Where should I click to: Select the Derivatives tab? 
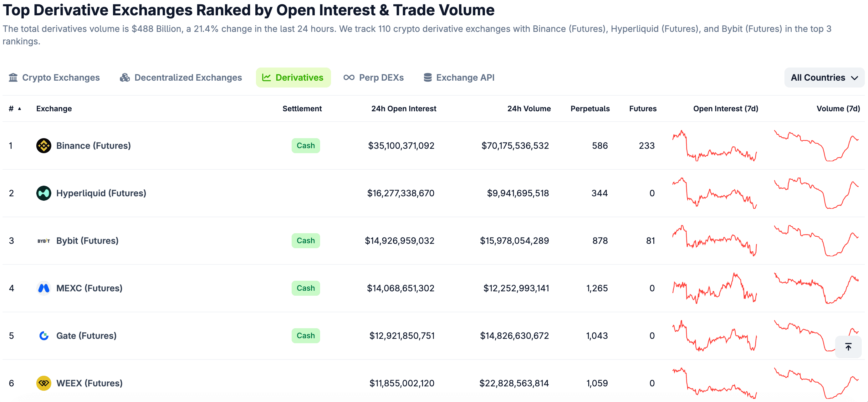(293, 78)
